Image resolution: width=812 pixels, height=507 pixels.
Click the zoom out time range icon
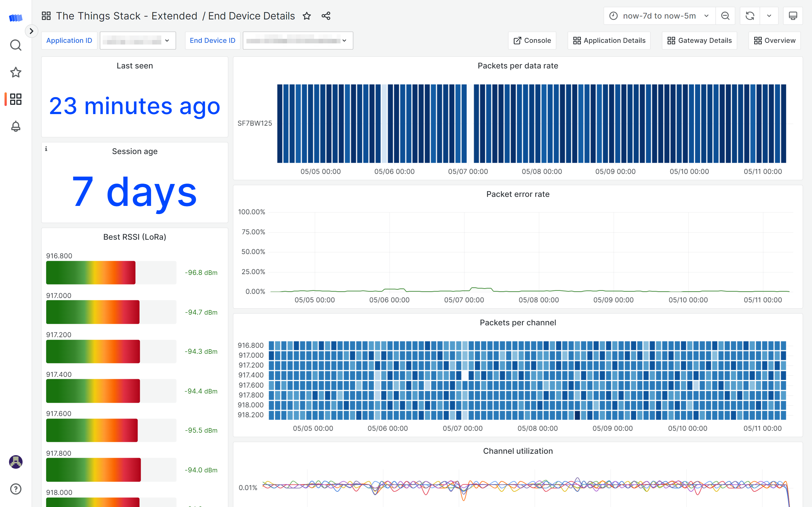tap(725, 16)
